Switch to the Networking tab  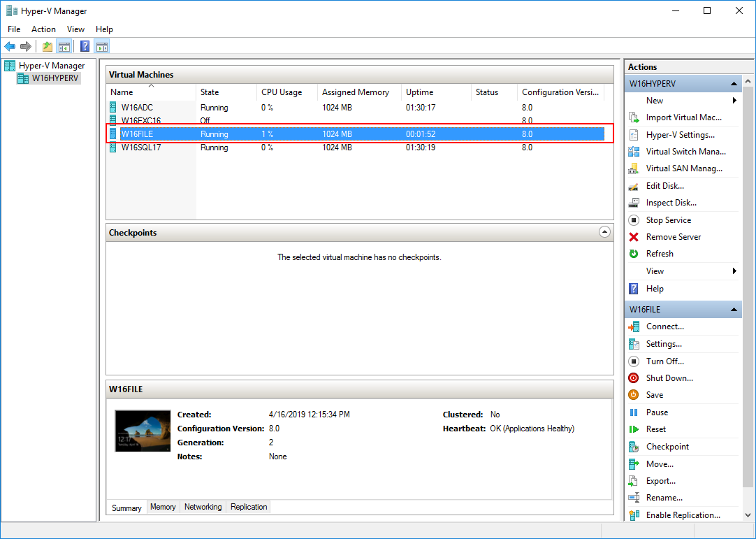click(203, 507)
